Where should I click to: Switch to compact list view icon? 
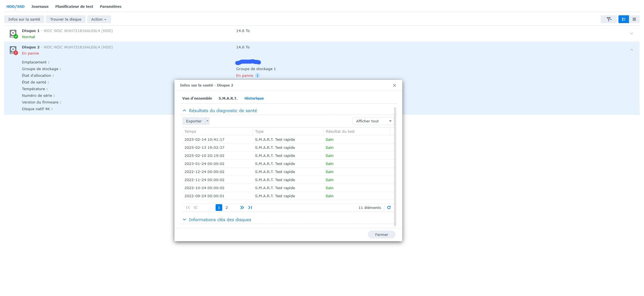(634, 19)
